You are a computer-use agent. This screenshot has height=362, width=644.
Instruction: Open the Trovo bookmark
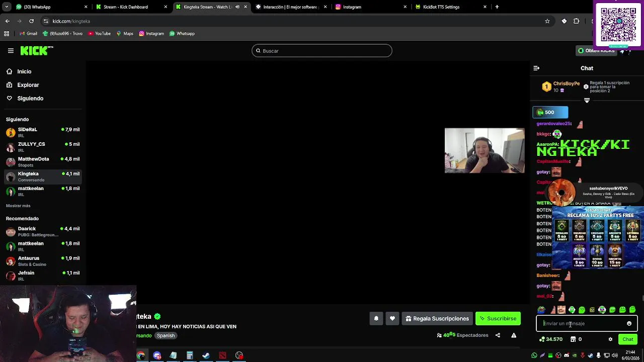click(62, 34)
